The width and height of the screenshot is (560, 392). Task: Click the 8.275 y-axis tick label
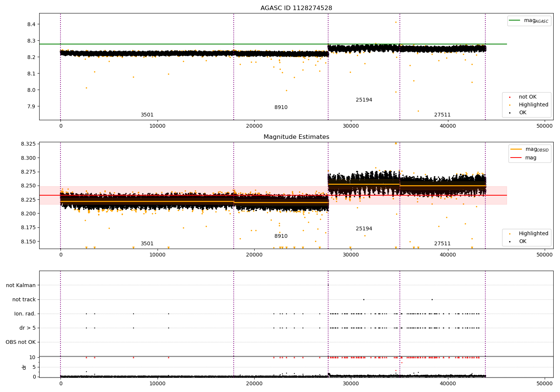[x=28, y=172]
